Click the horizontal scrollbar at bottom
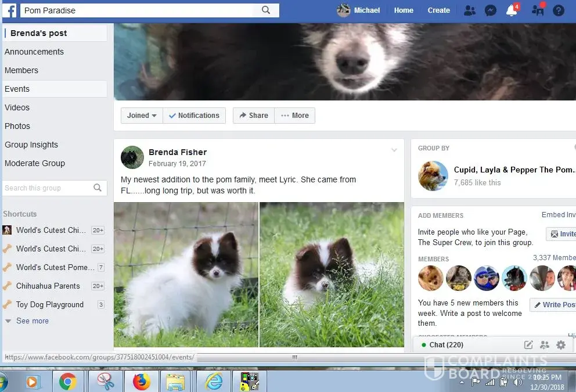 point(294,357)
